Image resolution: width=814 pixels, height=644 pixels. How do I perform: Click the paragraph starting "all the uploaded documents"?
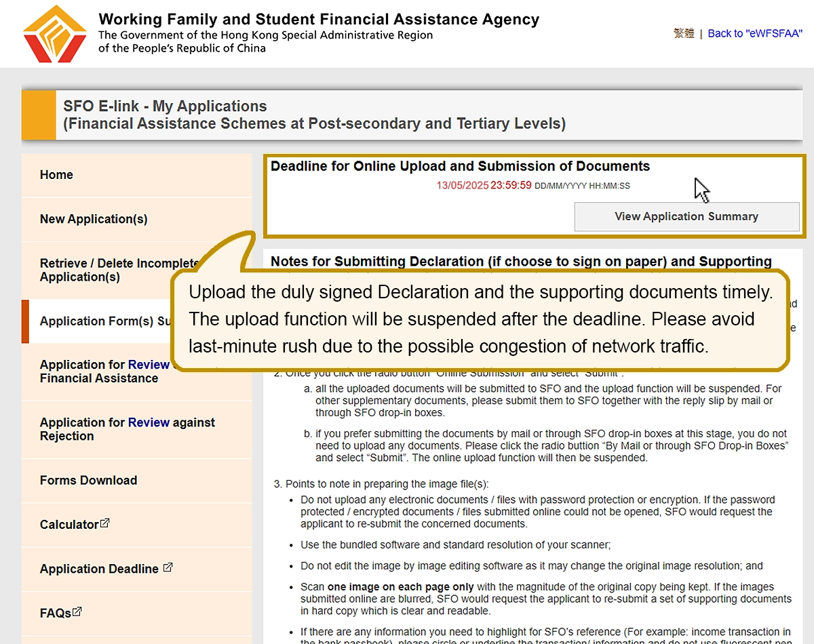coord(548,401)
